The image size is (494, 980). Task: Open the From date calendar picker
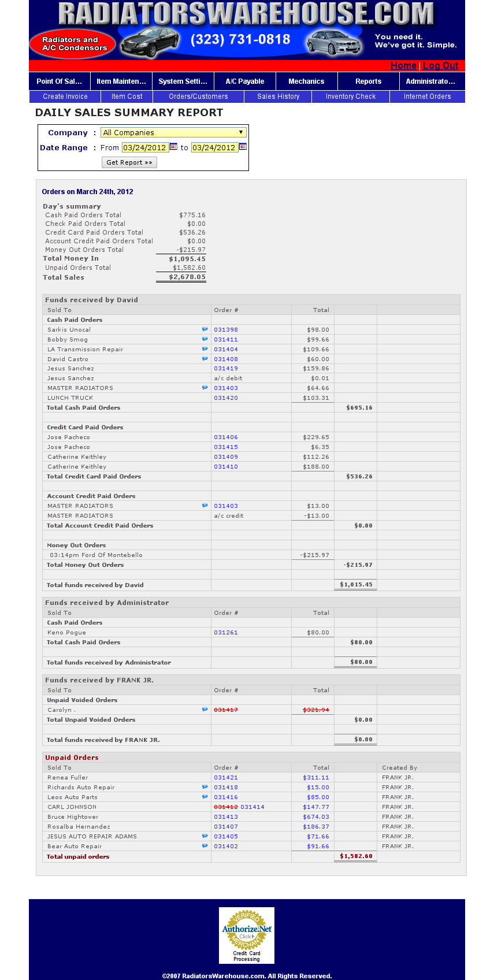click(173, 147)
